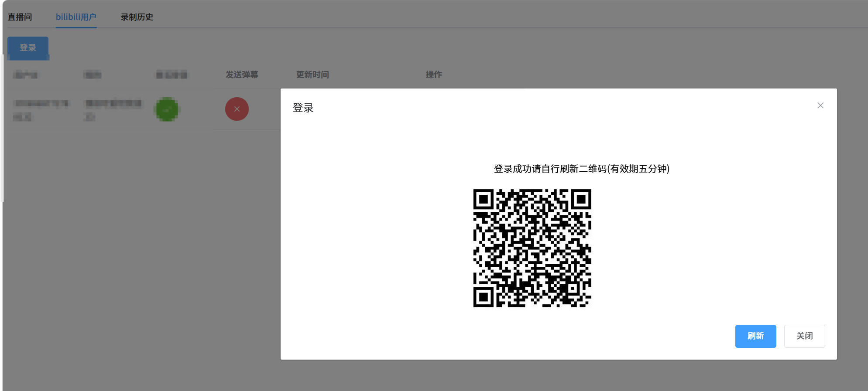Open the 录制历史 tab
The image size is (868, 391).
click(137, 17)
